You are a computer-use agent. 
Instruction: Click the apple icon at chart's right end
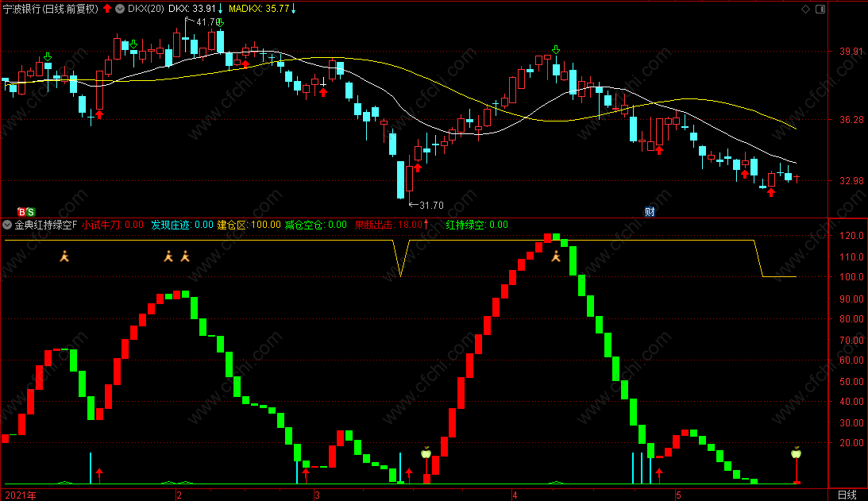point(796,453)
